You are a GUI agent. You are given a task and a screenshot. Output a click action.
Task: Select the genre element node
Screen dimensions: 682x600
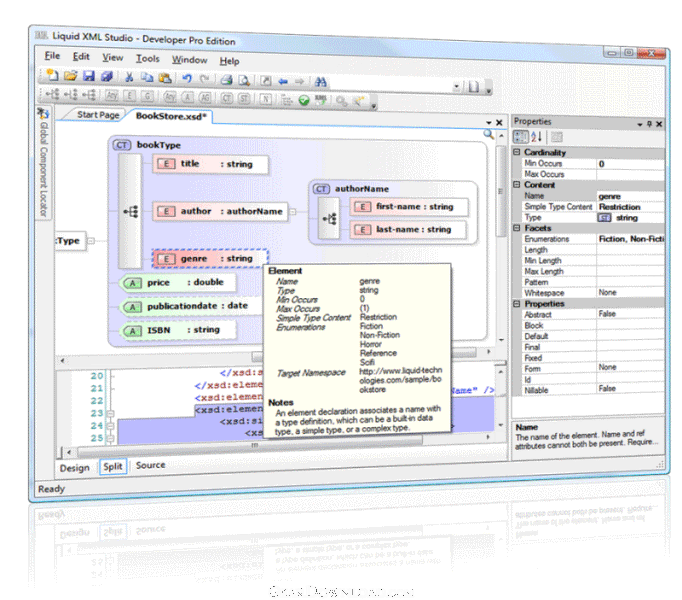pos(210,258)
